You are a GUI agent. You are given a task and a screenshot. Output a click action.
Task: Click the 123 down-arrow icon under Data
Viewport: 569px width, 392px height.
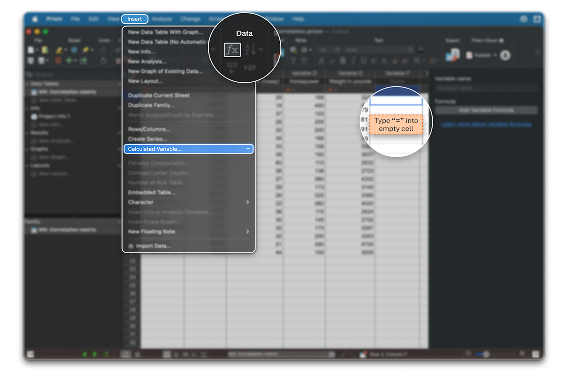tap(232, 67)
